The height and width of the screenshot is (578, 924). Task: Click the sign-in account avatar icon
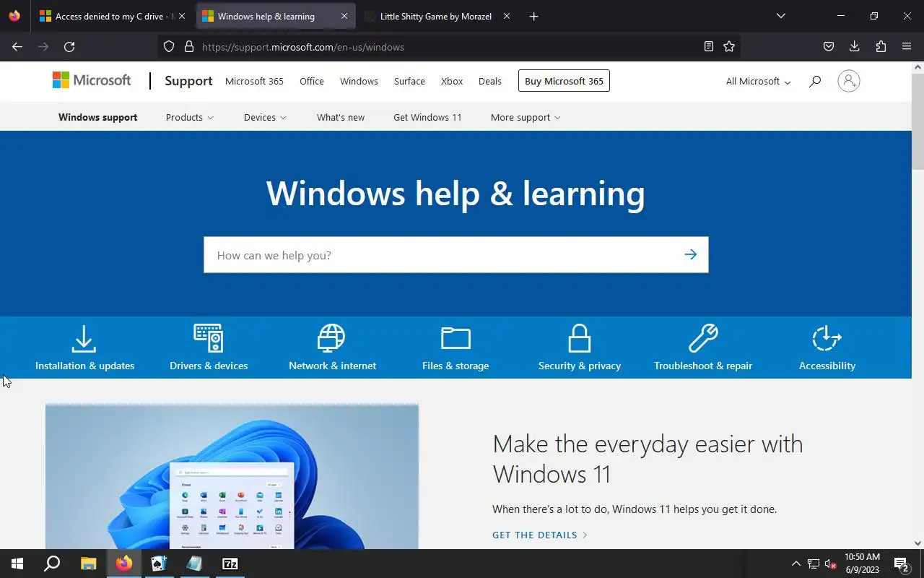coord(849,81)
